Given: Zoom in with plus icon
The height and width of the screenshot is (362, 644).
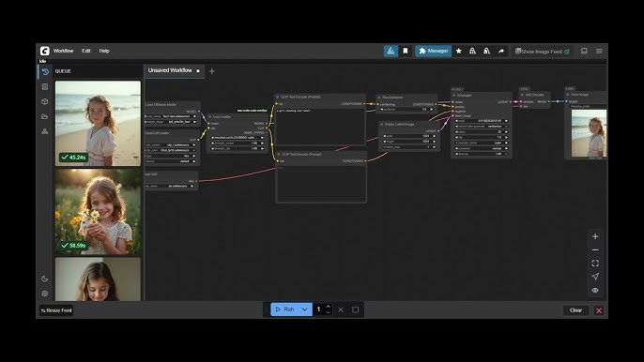Looking at the screenshot, I should [595, 236].
